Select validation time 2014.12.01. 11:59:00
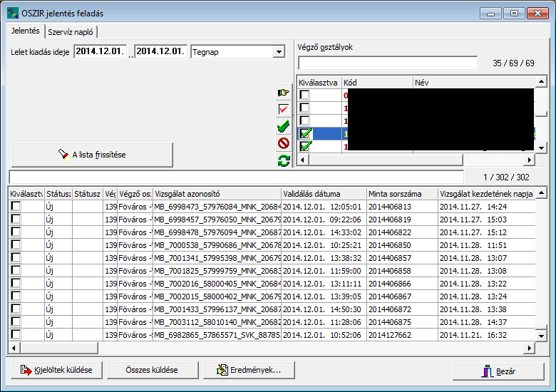The height and width of the screenshot is (392, 556). coord(324,271)
